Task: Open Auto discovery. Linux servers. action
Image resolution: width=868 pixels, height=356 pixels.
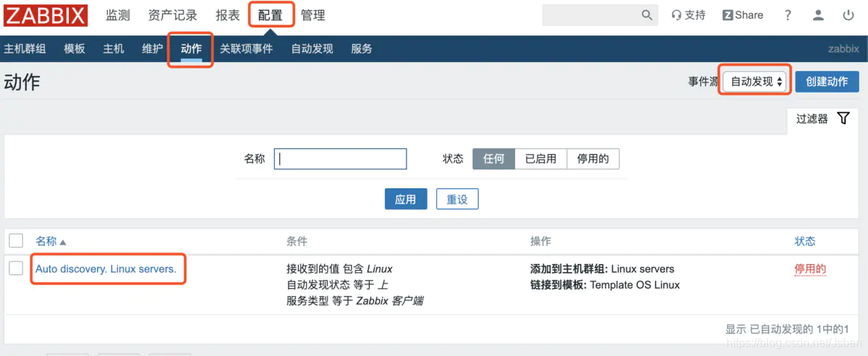Action: point(106,268)
